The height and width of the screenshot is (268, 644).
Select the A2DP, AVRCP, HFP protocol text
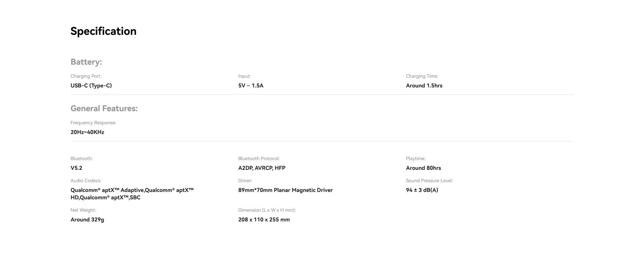262,168
